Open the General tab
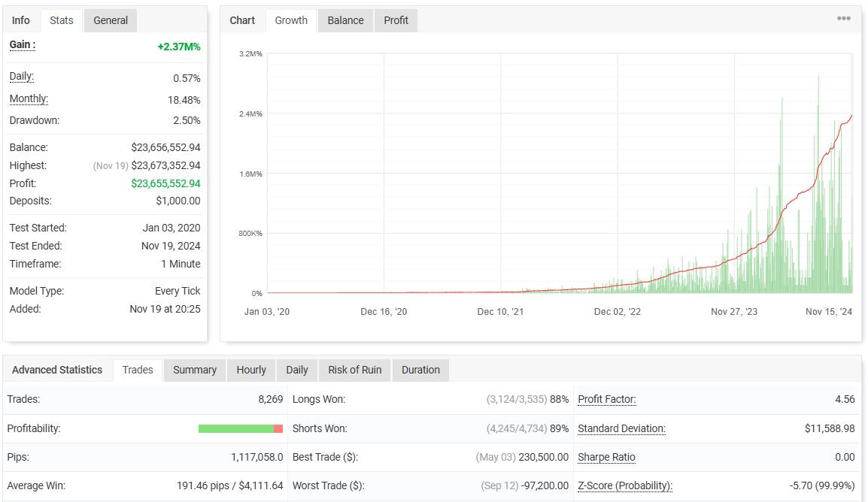Image resolution: width=868 pixels, height=502 pixels. pos(111,20)
